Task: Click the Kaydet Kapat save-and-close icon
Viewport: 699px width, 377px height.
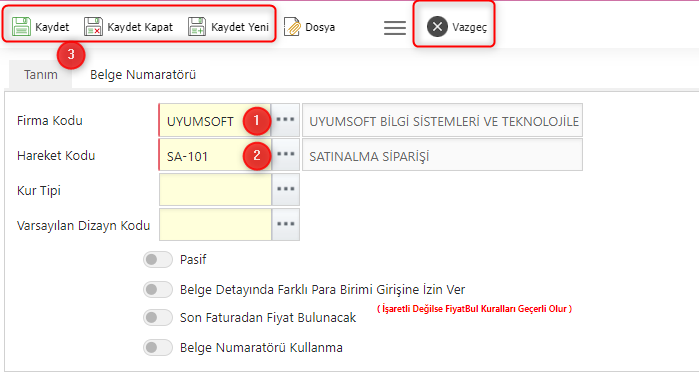Action: coord(93,27)
